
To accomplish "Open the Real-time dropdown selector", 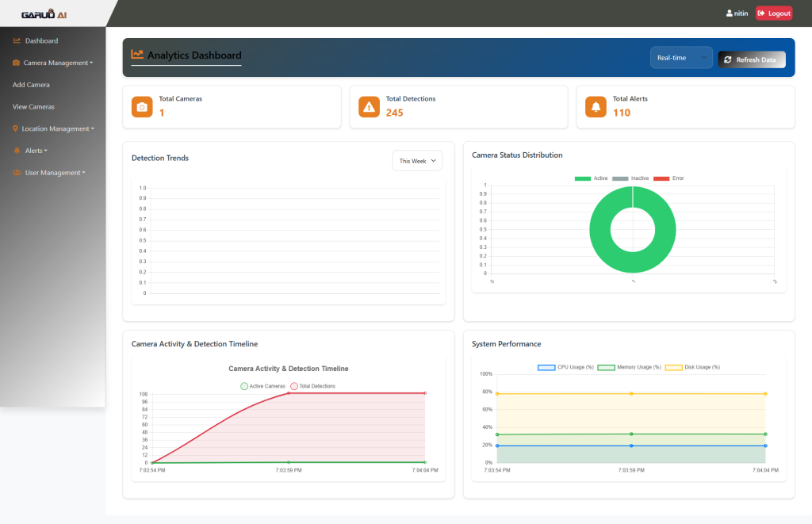I will click(x=681, y=58).
